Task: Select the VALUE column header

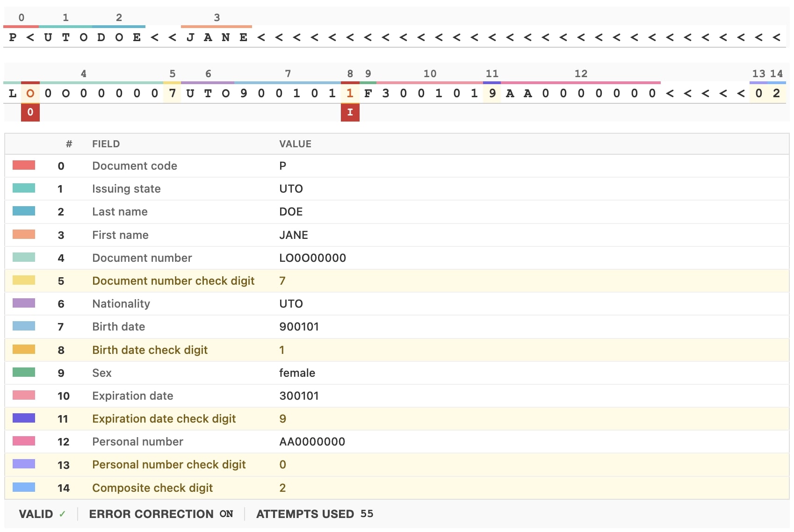Action: (296, 144)
